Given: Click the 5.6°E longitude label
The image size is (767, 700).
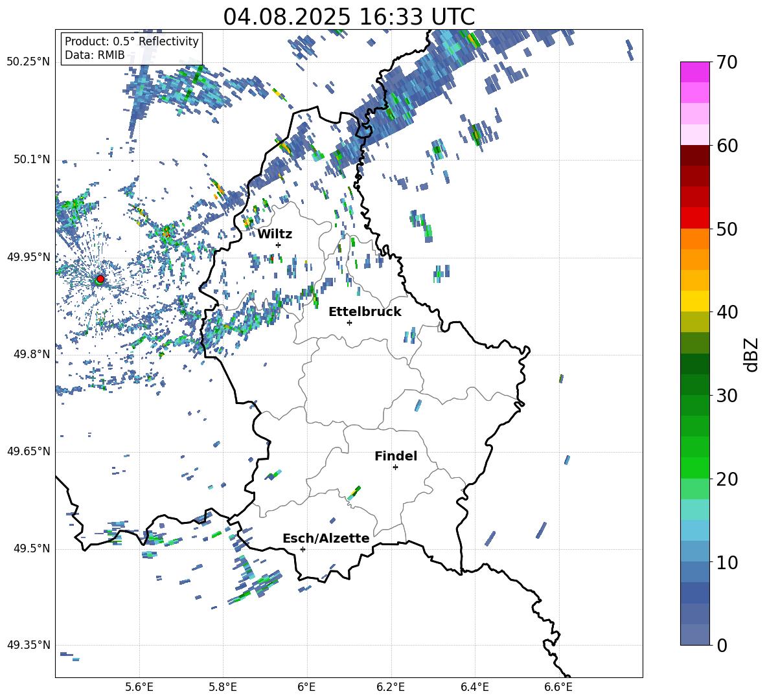Looking at the screenshot, I should (x=139, y=687).
